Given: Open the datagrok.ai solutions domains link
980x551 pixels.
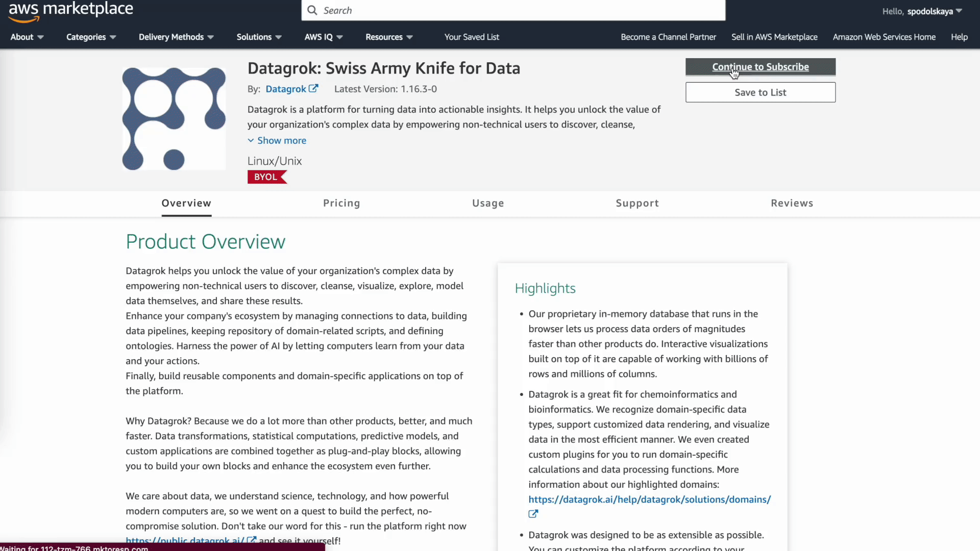Looking at the screenshot, I should pos(649,499).
